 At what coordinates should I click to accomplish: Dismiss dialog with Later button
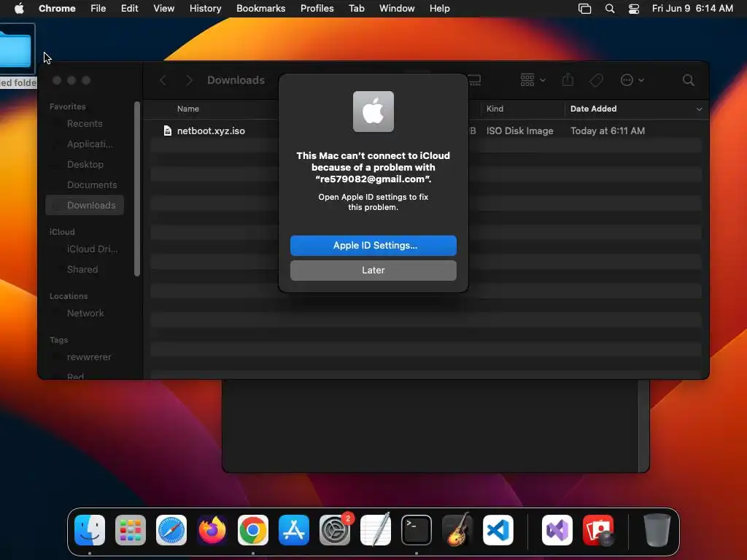click(373, 271)
